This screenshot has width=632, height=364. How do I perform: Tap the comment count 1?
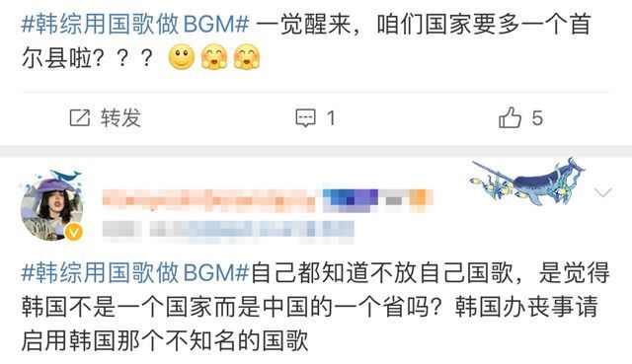(x=331, y=118)
